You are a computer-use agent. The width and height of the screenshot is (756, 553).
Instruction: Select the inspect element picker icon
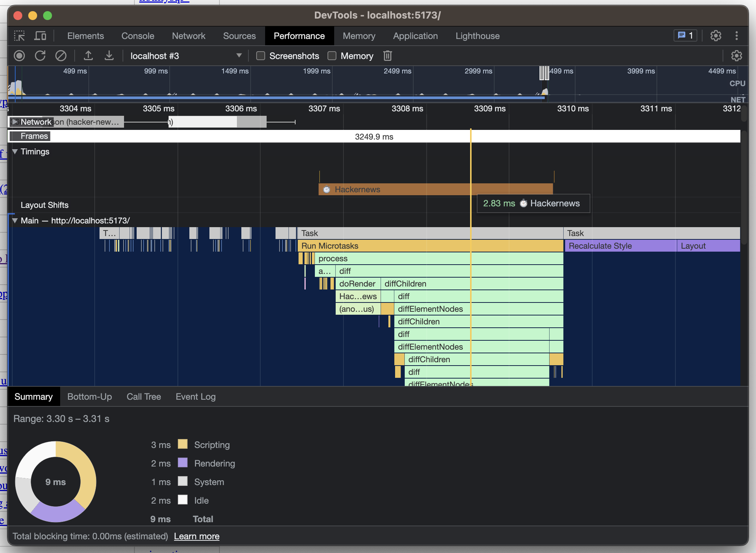tap(19, 36)
